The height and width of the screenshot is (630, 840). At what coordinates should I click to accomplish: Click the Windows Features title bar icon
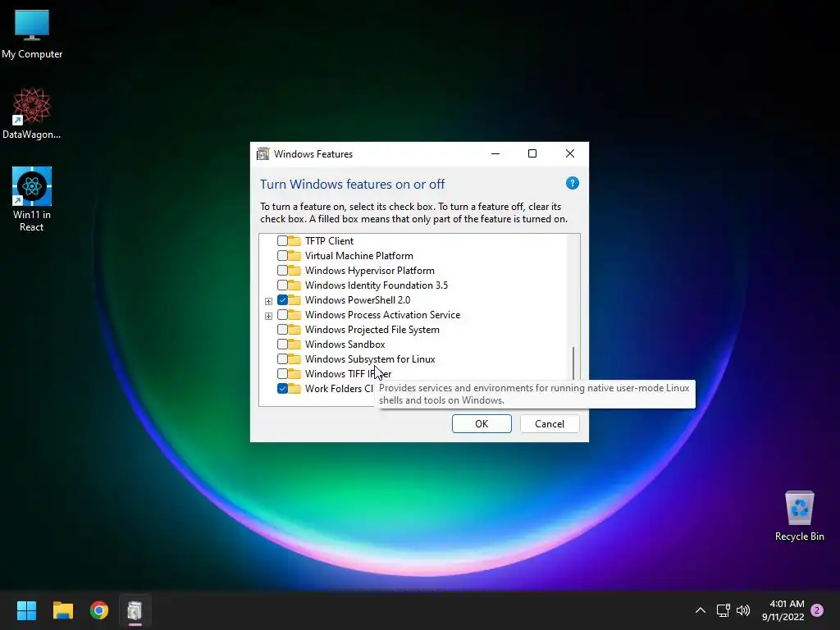(x=263, y=153)
